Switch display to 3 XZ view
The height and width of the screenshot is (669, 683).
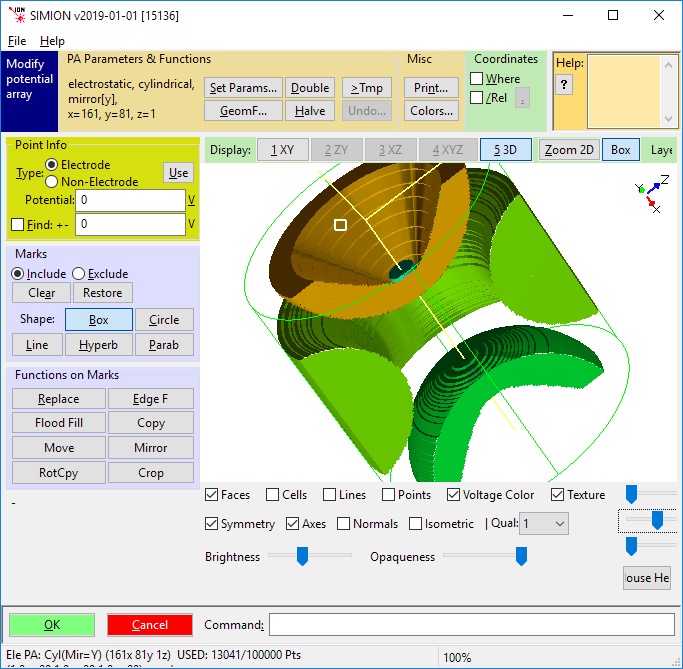390,150
